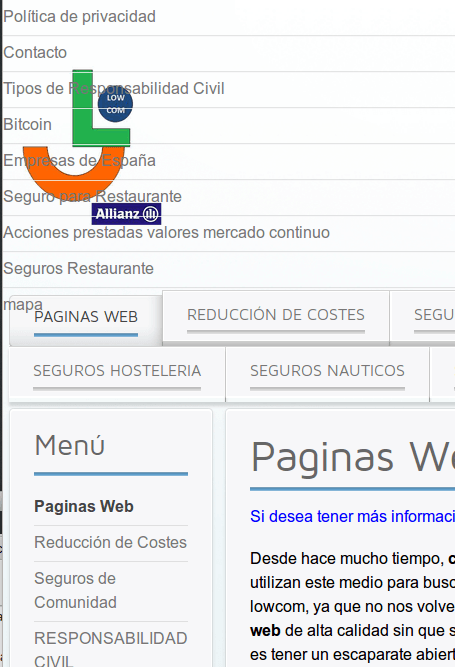Click the mapa link
This screenshot has height=667, width=455.
tap(23, 304)
